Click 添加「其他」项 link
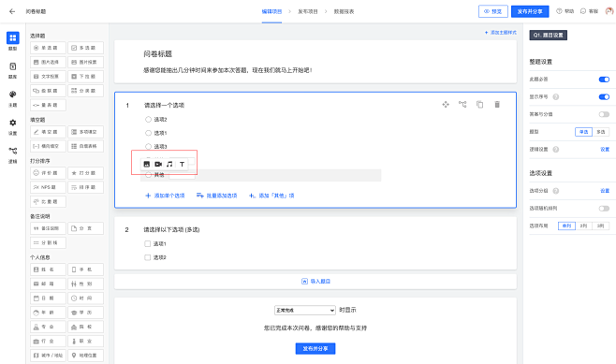The height and width of the screenshot is (364, 616). tap(271, 196)
